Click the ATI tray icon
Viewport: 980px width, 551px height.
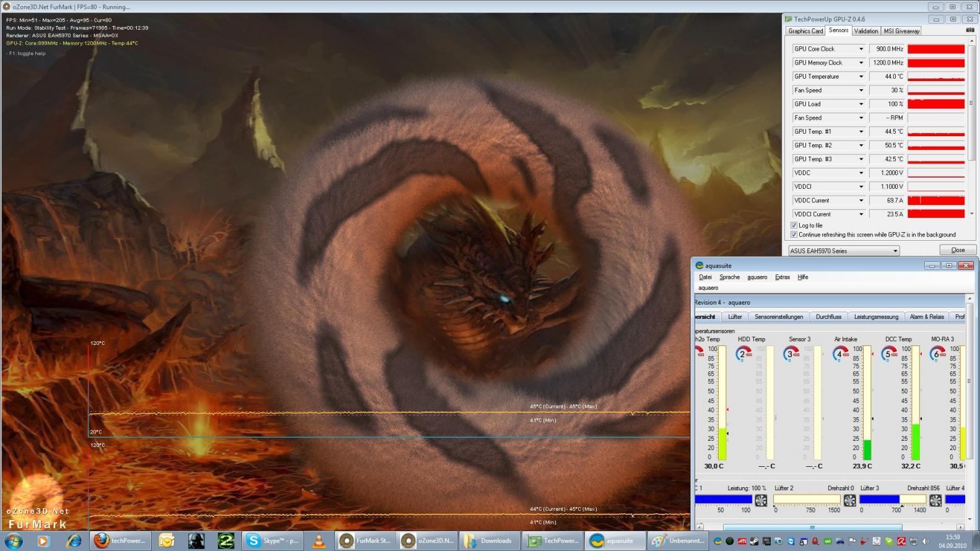pos(742,541)
